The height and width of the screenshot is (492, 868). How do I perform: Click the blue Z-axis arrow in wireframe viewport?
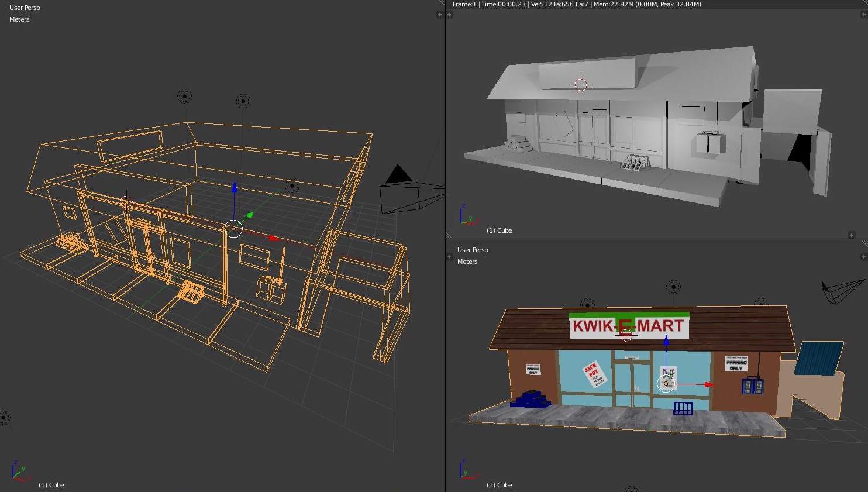coord(235,187)
